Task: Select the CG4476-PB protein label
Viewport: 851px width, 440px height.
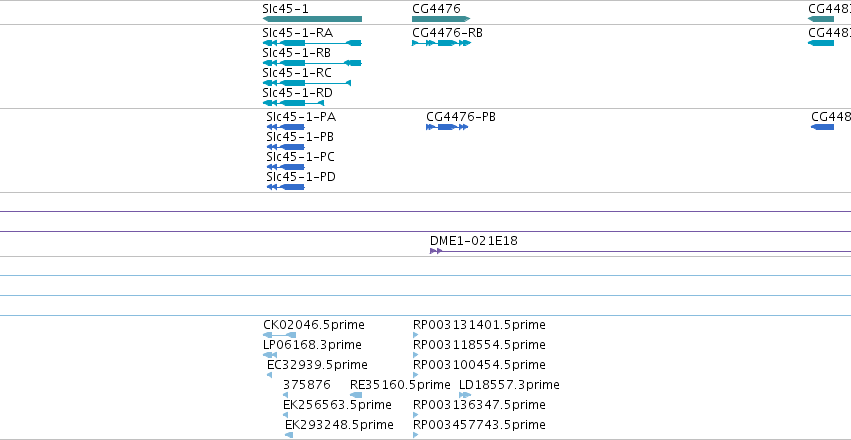Action: (x=461, y=117)
